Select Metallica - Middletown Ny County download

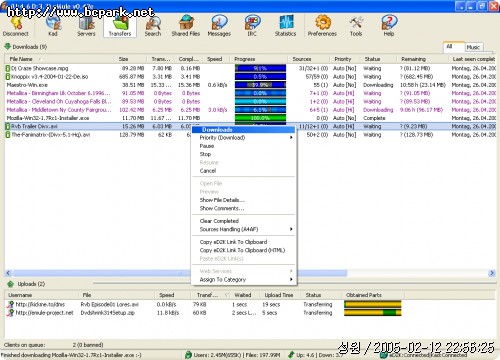[250, 110]
